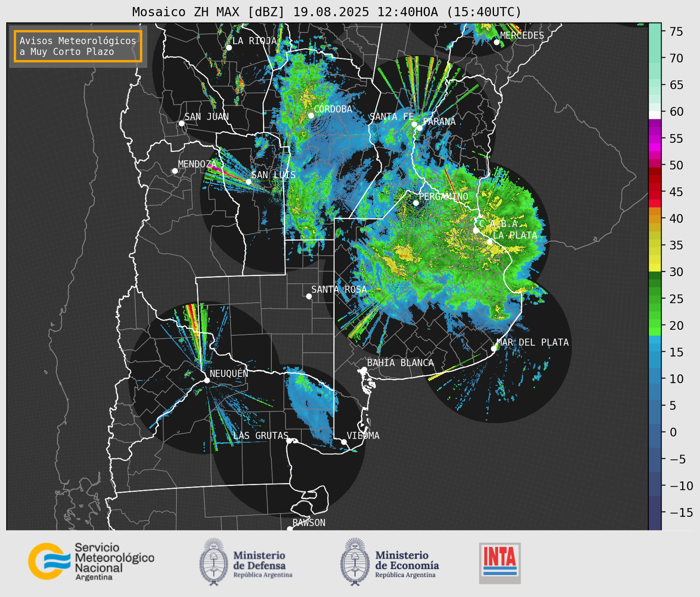Click the Rawson city marker dot
The image size is (700, 597).
pos(290,529)
